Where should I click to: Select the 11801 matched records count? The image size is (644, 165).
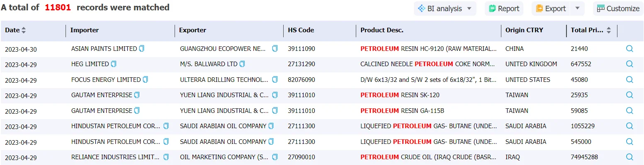(58, 7)
